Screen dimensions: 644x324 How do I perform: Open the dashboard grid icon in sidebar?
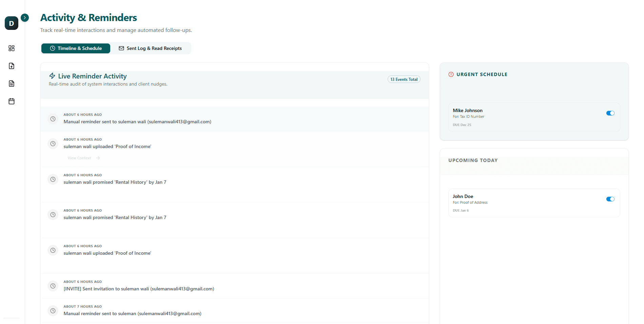point(11,48)
